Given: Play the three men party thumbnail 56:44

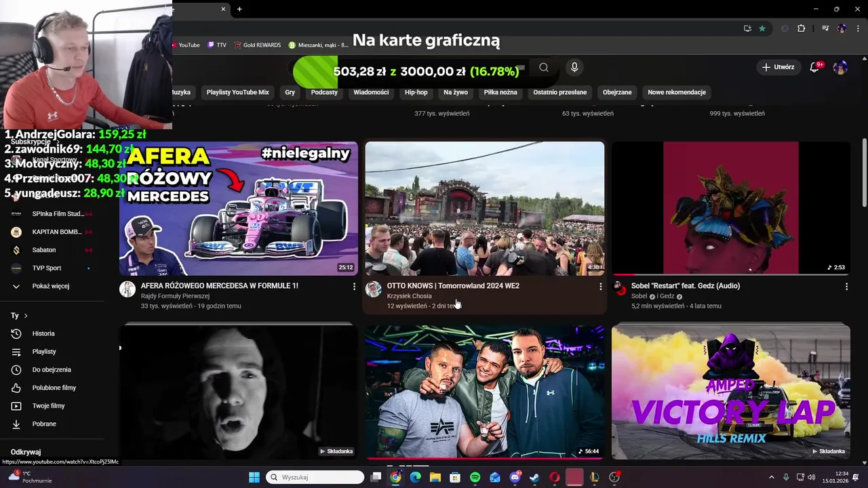Looking at the screenshot, I should [485, 392].
